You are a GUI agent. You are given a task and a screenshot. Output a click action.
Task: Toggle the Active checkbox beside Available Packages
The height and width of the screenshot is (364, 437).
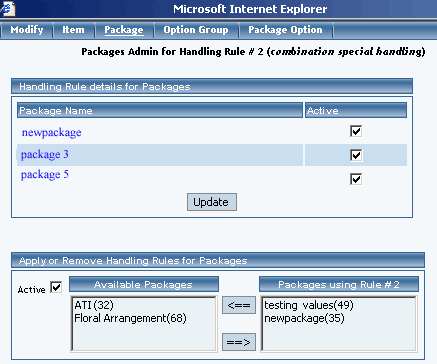coord(56,287)
